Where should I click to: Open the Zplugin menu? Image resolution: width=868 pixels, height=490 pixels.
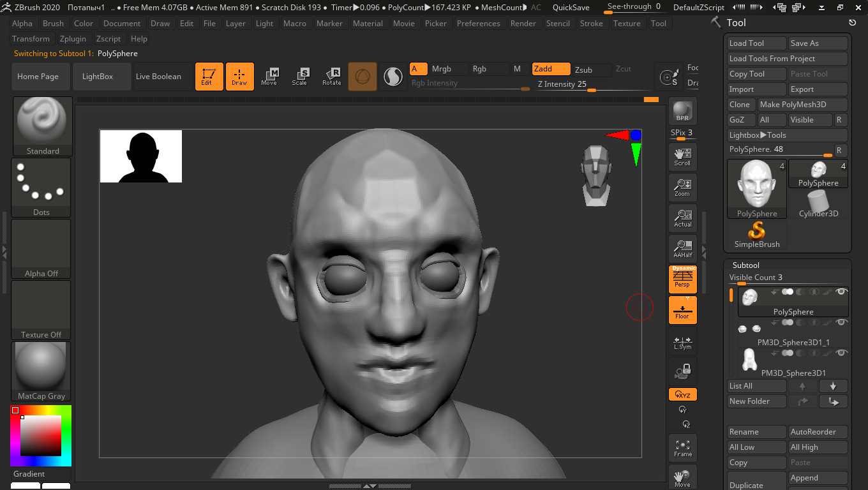coord(73,39)
